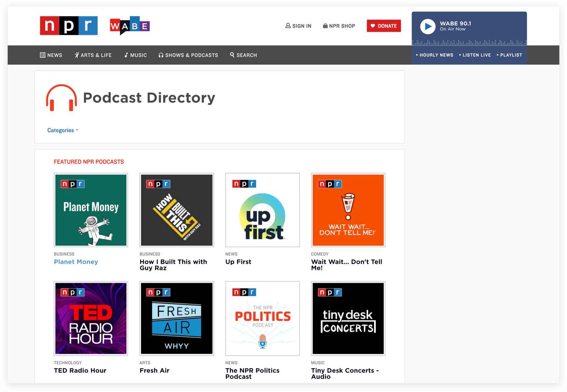
Task: Click The NPR Politics Podcast title link
Action: [252, 374]
